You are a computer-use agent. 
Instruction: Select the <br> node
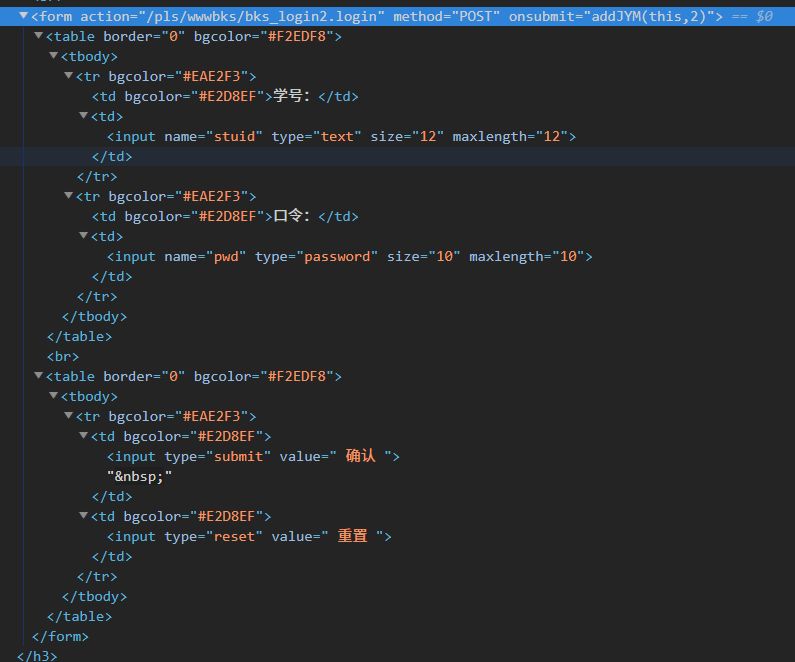(x=63, y=356)
